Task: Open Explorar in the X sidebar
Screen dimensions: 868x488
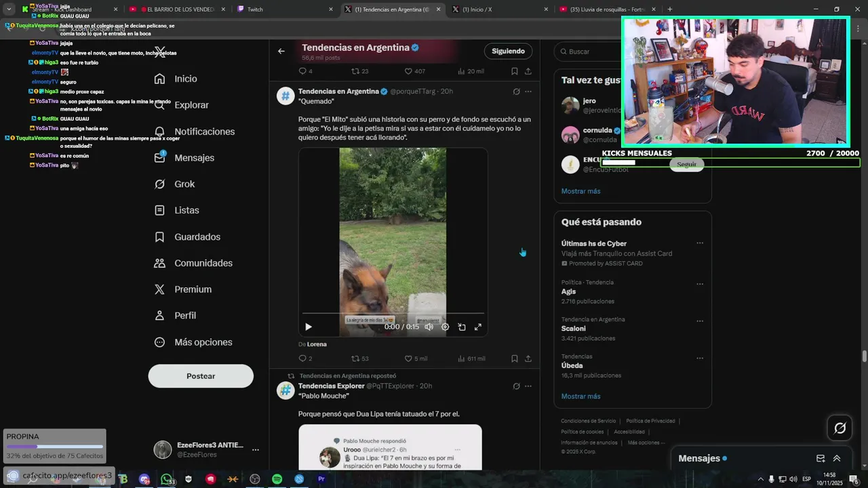Action: 182,105
